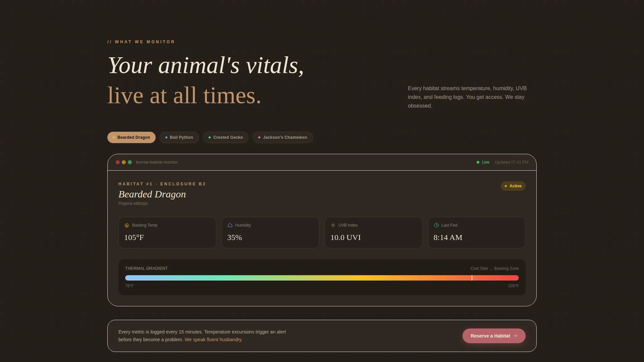Click the arrow icon in Reserve a Habitat
Viewport: 644px width, 362px height.
(515, 336)
